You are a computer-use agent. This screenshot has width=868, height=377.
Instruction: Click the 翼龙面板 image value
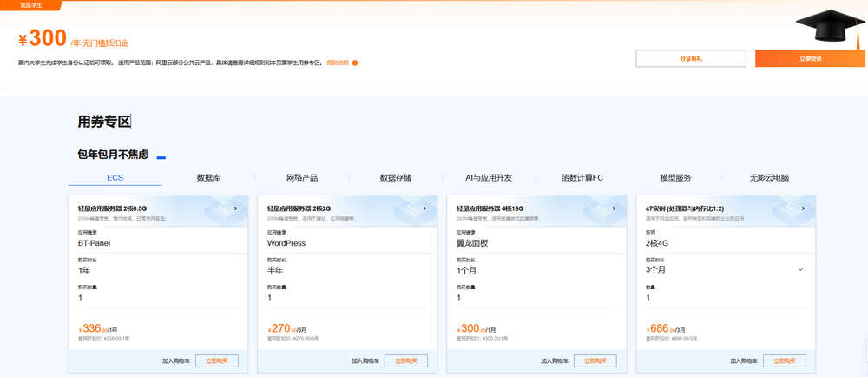472,243
